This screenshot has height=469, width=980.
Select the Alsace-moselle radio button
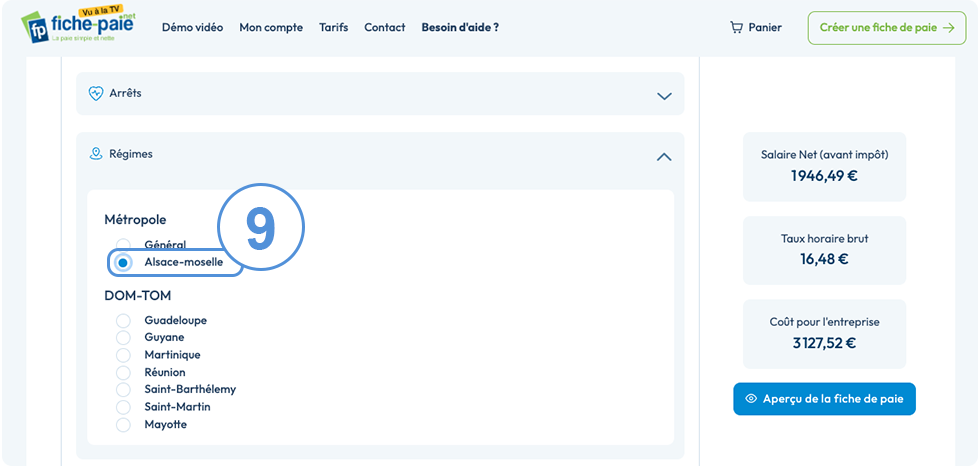tap(123, 263)
